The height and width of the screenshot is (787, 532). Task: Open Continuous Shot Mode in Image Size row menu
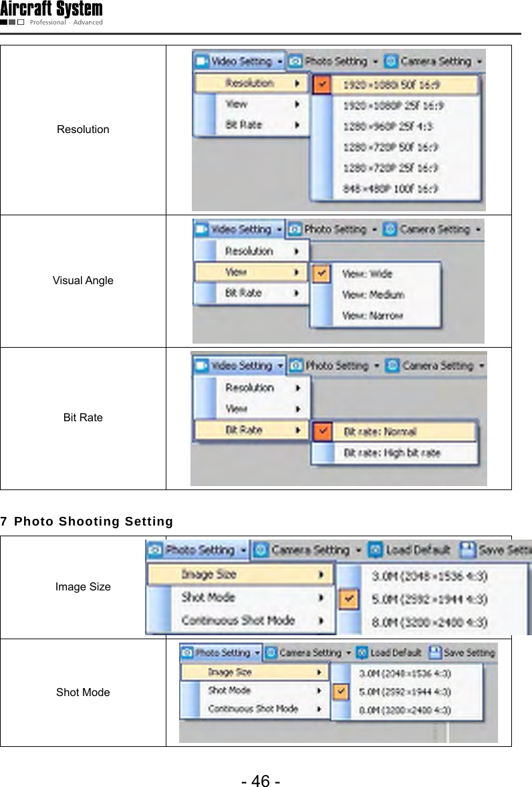tap(241, 621)
